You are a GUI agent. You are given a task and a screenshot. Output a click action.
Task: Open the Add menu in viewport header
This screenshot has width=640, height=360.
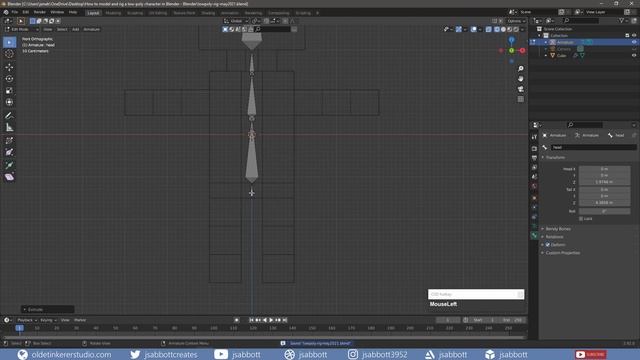click(x=76, y=29)
